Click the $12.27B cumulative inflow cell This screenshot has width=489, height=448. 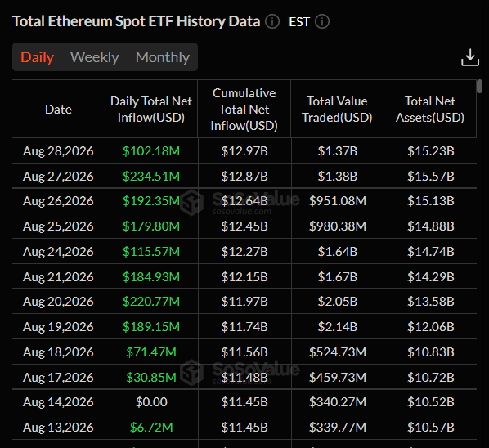click(x=244, y=251)
